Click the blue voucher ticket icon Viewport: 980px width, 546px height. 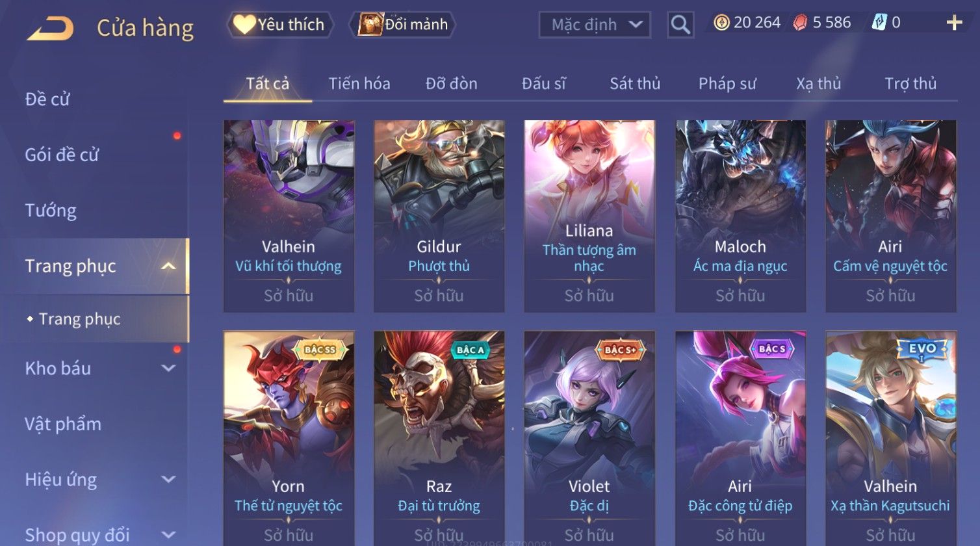pos(879,23)
